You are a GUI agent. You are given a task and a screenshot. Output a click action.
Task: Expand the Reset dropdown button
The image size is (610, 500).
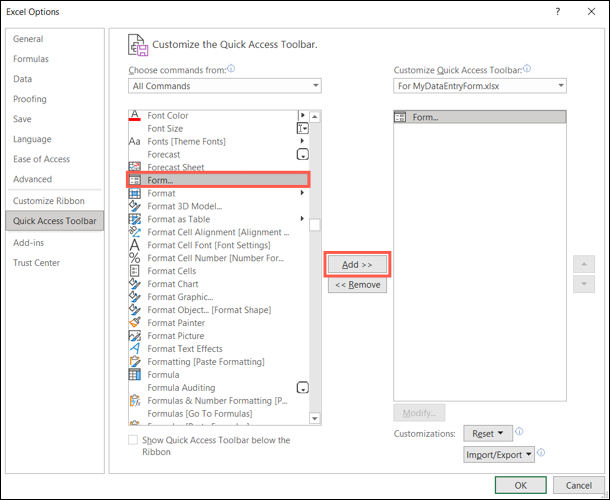click(x=488, y=433)
